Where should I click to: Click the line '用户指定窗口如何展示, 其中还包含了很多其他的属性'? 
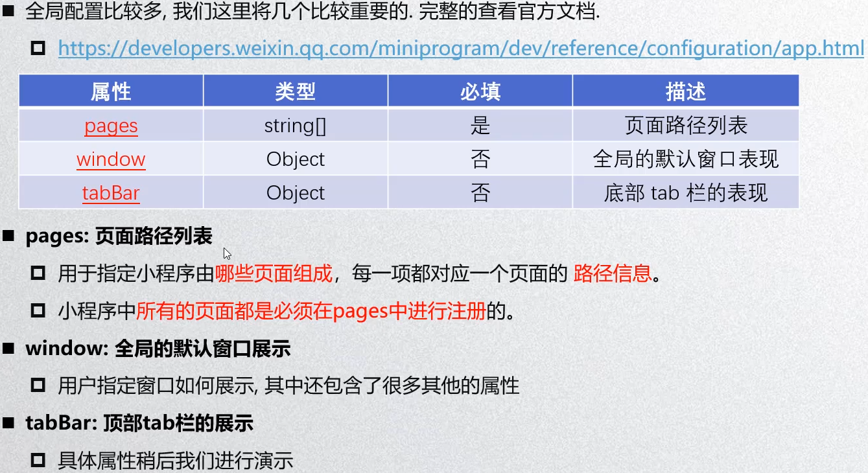288,386
